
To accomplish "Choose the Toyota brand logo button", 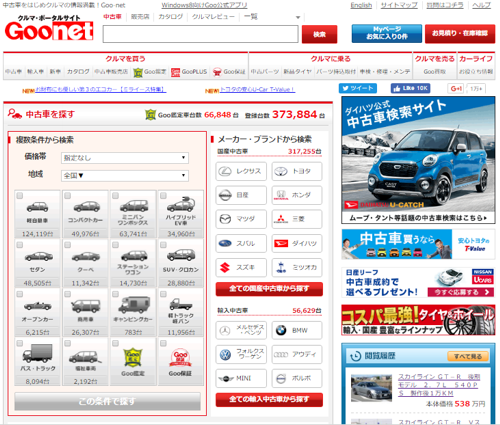I will pos(297,171).
